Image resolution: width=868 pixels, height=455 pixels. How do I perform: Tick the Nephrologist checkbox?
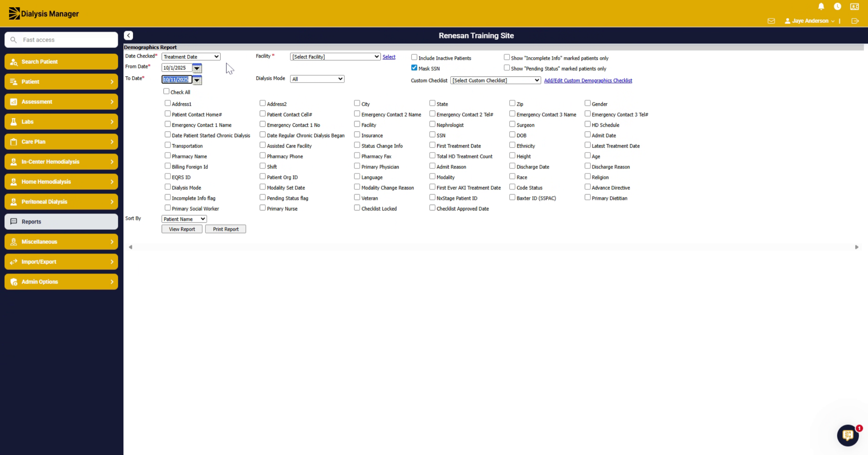click(x=432, y=124)
